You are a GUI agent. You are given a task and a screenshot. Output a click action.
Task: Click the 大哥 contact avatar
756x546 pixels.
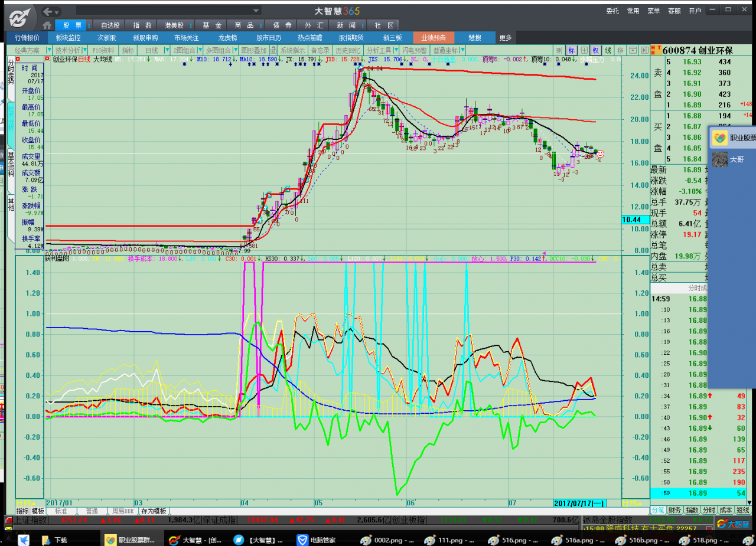click(x=719, y=159)
